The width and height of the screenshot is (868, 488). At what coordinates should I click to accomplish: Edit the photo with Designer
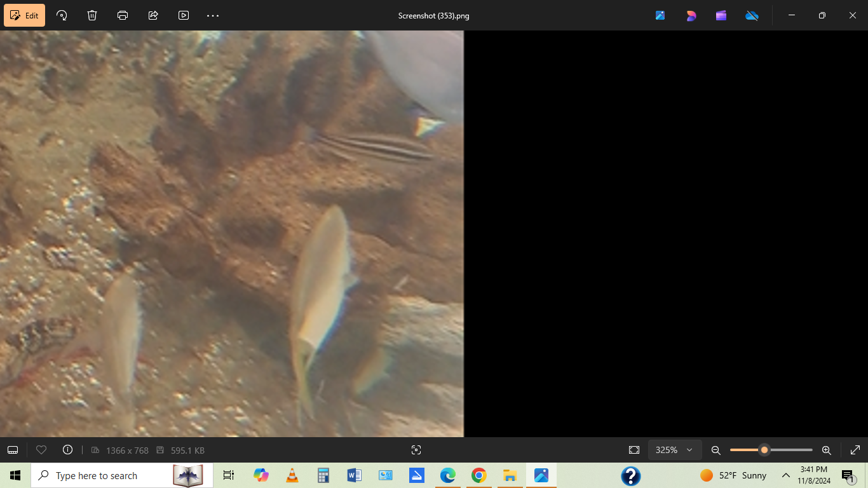(691, 15)
